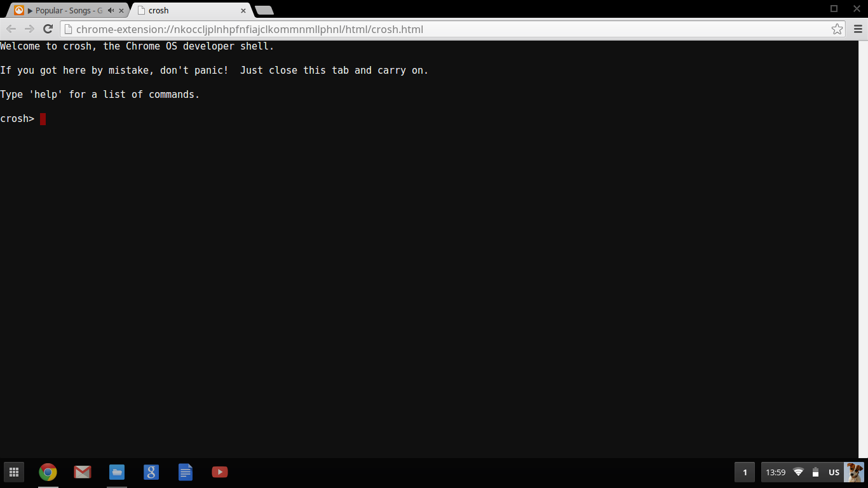Click the crosh> prompt cursor
The width and height of the screenshot is (868, 488).
click(43, 119)
